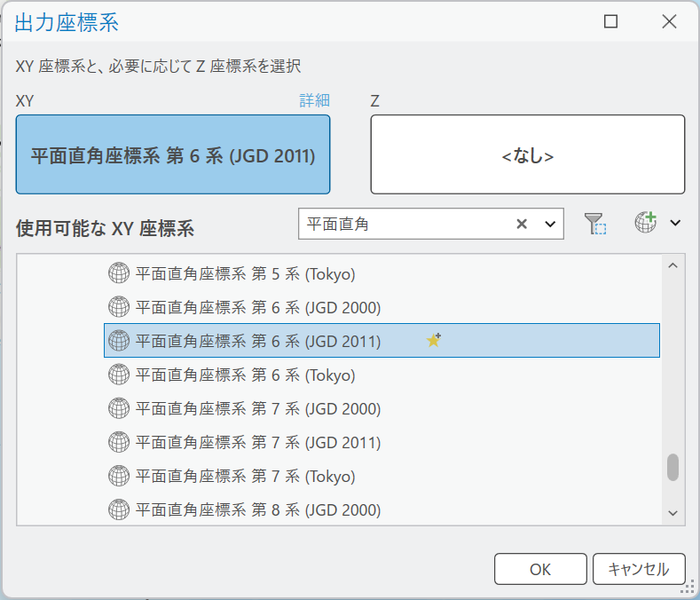Clear the search text with X button
The width and height of the screenshot is (700, 600).
click(522, 225)
